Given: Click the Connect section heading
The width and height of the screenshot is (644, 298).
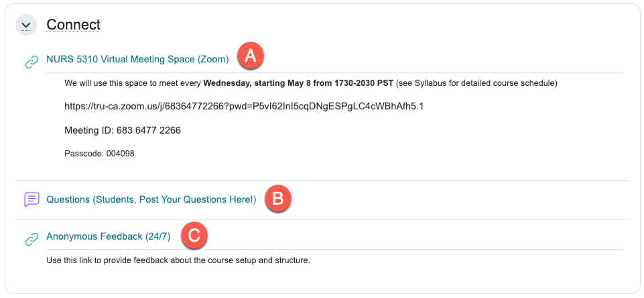Looking at the screenshot, I should 73,25.
